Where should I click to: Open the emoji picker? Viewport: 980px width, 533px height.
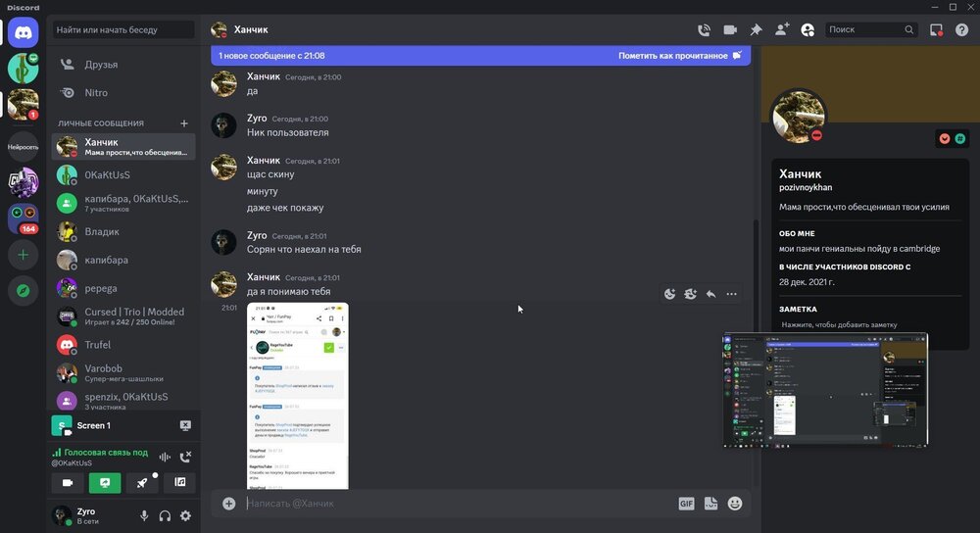[x=735, y=504]
